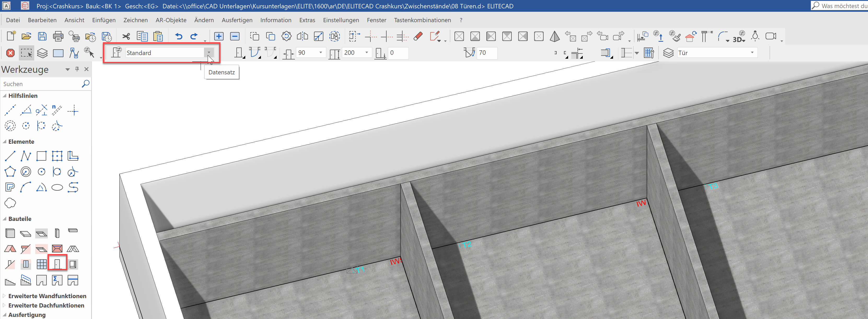Activate the rectangle selection arrow tool
This screenshot has width=868, height=319.
click(x=26, y=53)
